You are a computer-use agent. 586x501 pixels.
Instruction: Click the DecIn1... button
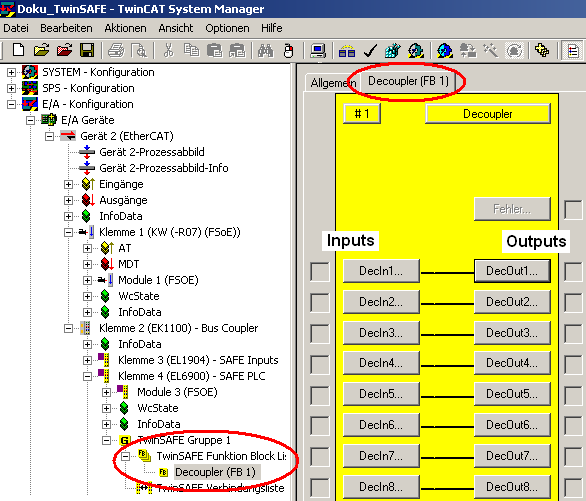click(381, 271)
